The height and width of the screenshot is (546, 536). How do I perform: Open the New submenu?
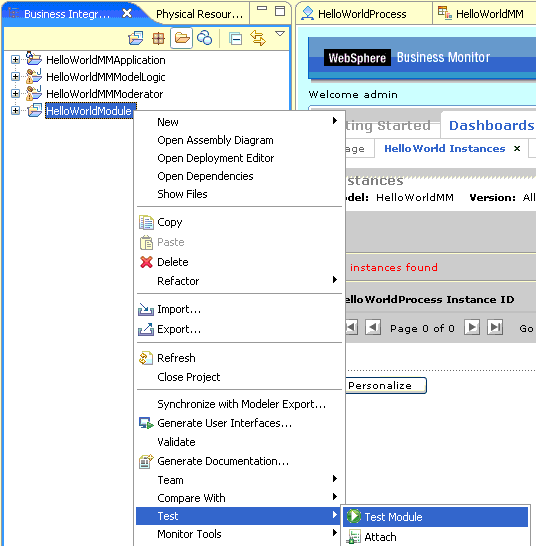tap(239, 122)
